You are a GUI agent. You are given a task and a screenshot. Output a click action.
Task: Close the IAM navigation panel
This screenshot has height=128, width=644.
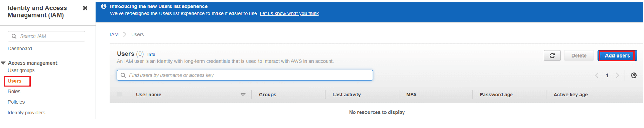click(x=85, y=8)
